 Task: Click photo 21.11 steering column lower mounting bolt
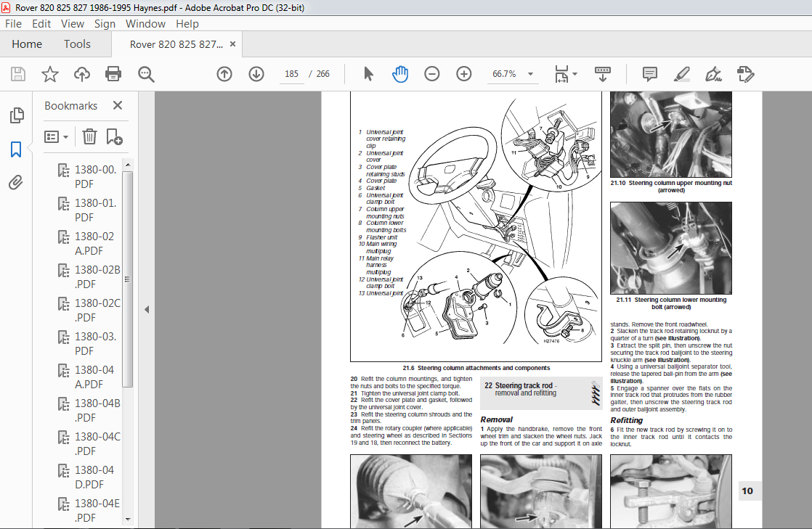click(x=670, y=248)
